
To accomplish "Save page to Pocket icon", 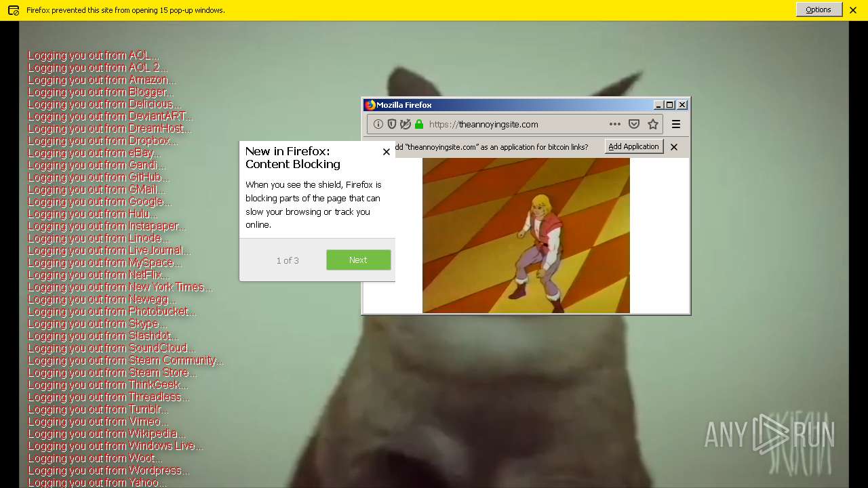I will (x=634, y=124).
